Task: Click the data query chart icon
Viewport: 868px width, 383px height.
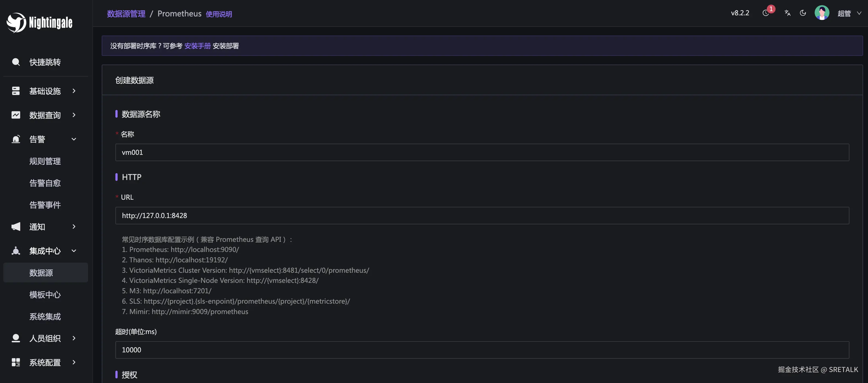Action: pyautogui.click(x=16, y=115)
